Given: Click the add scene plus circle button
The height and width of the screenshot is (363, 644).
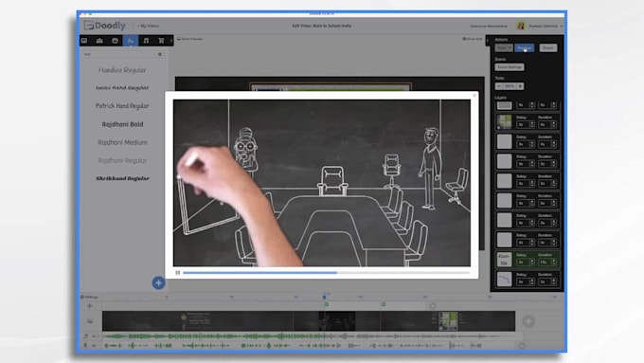Looking at the screenshot, I should [528, 321].
